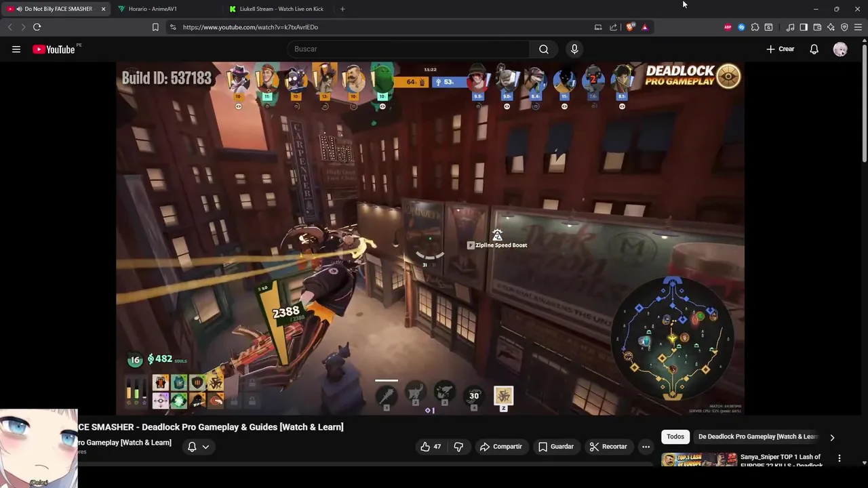Open the more actions three-dot menu

(x=646, y=447)
